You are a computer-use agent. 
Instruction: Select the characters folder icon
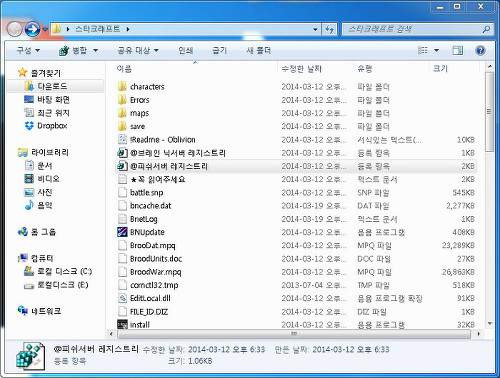click(x=122, y=87)
